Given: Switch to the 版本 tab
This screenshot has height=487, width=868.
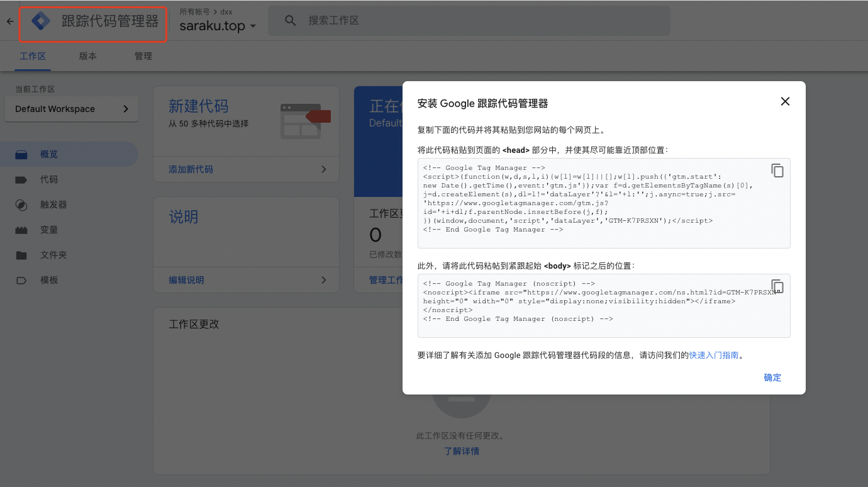Looking at the screenshot, I should pyautogui.click(x=88, y=56).
